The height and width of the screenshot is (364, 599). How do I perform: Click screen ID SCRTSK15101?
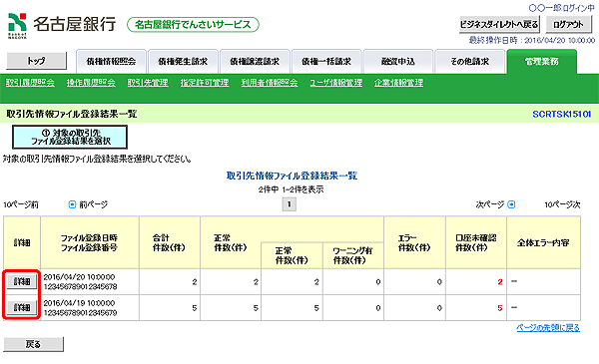click(562, 114)
